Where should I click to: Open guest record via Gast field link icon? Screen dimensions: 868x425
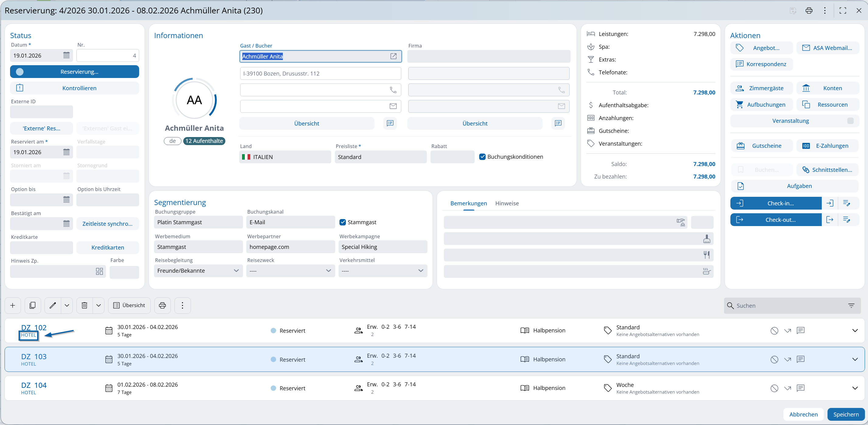coord(393,56)
